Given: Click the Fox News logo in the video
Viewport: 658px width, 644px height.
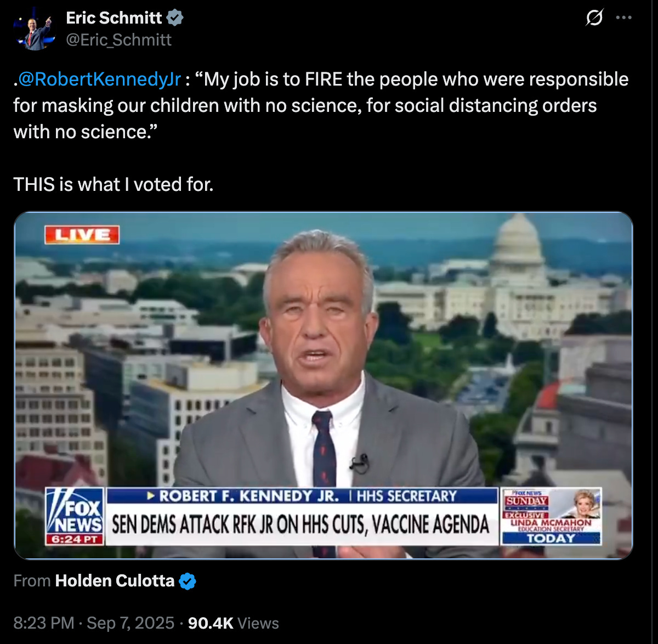Looking at the screenshot, I should pyautogui.click(x=75, y=511).
